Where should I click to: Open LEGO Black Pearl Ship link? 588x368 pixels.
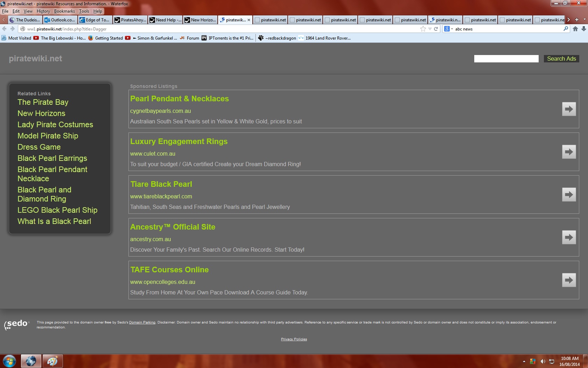57,210
